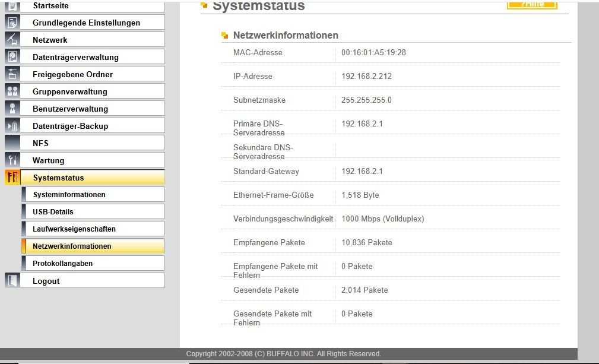
Task: Open the Netzwerk menu entry
Action: (93, 40)
